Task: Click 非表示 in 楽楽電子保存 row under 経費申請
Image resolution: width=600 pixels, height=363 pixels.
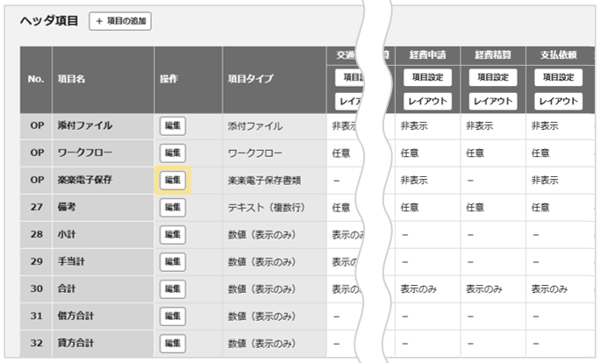Action: coord(414,181)
